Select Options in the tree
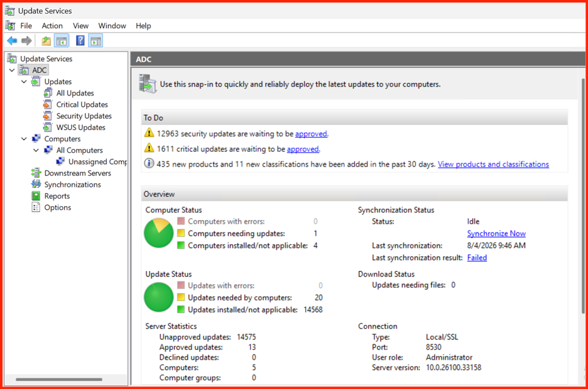 [x=57, y=207]
